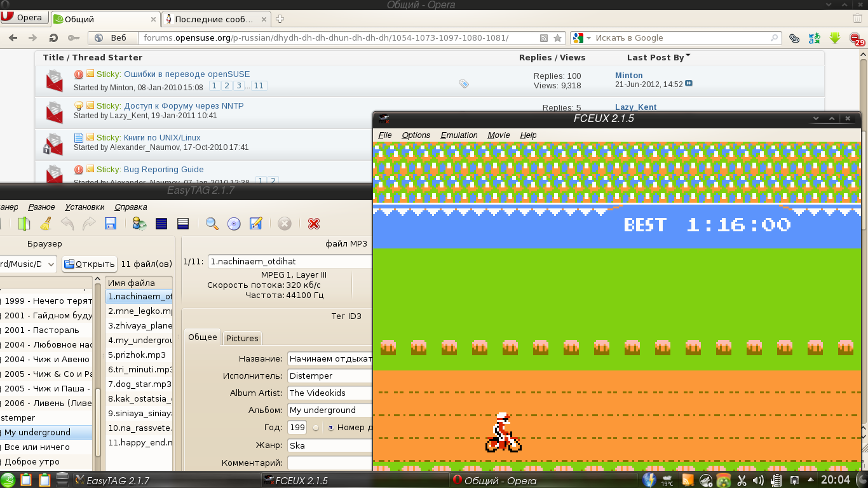This screenshot has width=868, height=488.
Task: Select all files with dark blue lines icon
Action: [x=161, y=224]
